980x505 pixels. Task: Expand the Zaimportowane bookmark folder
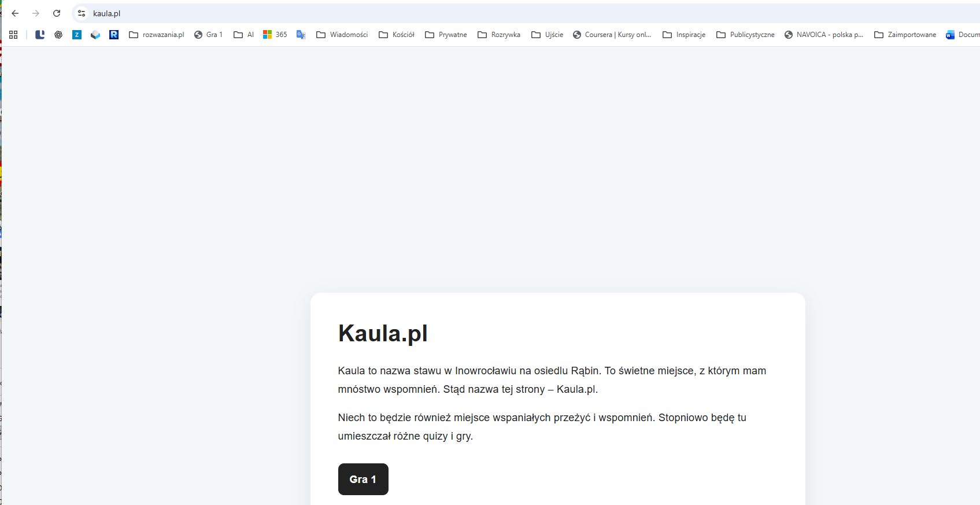coord(905,35)
